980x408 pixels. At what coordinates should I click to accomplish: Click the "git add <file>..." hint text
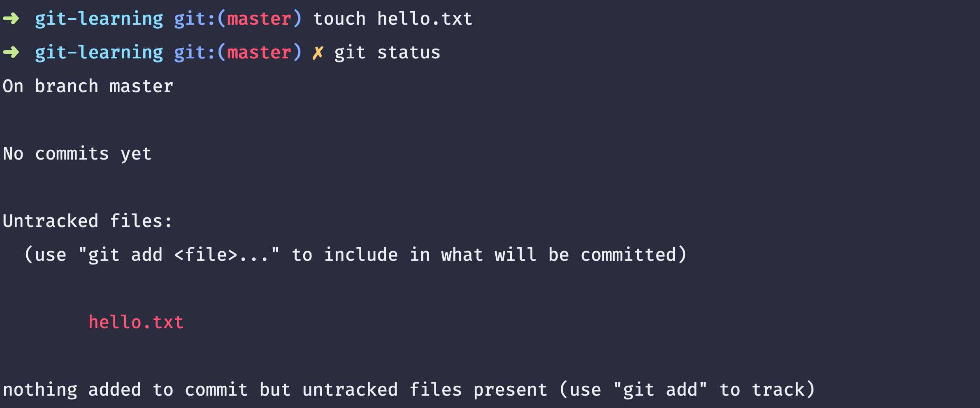179,255
